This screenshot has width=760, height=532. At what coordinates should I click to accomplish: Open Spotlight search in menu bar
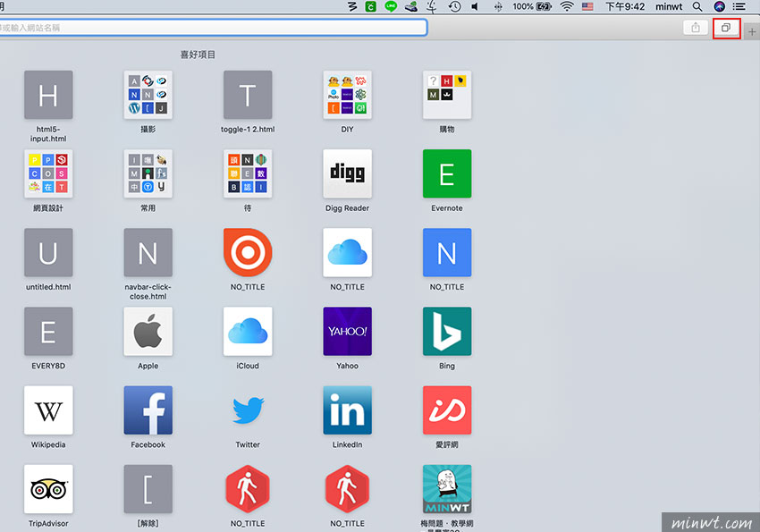point(697,7)
